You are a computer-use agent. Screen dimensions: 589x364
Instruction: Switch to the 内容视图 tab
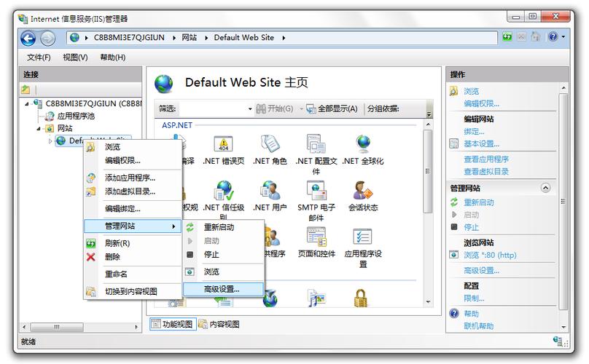pos(219,324)
